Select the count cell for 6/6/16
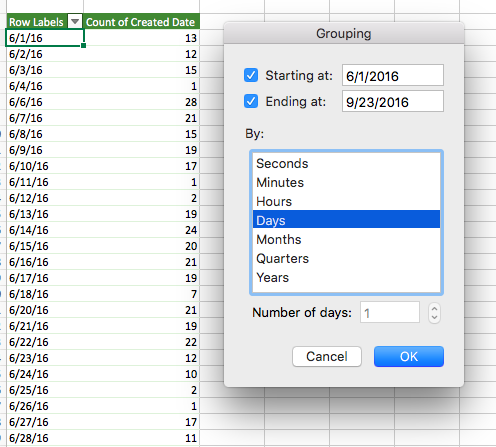The image size is (496, 447). coord(142,102)
